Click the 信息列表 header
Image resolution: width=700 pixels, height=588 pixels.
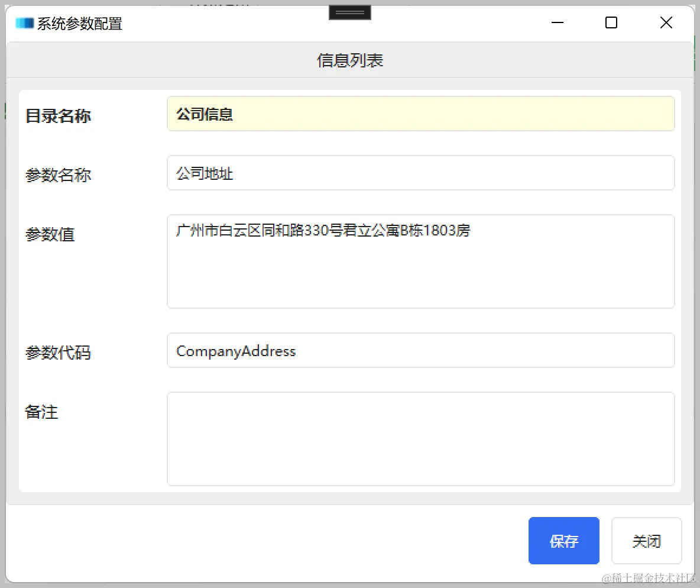[x=350, y=60]
